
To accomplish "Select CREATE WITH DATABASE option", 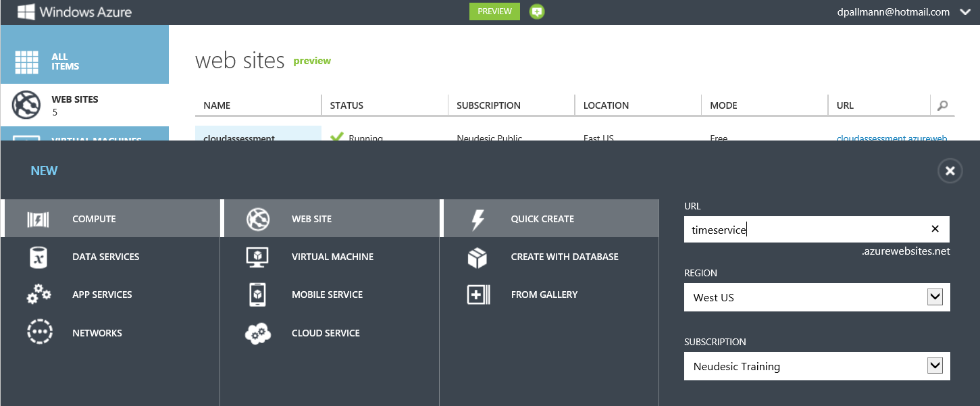I will pyautogui.click(x=549, y=257).
